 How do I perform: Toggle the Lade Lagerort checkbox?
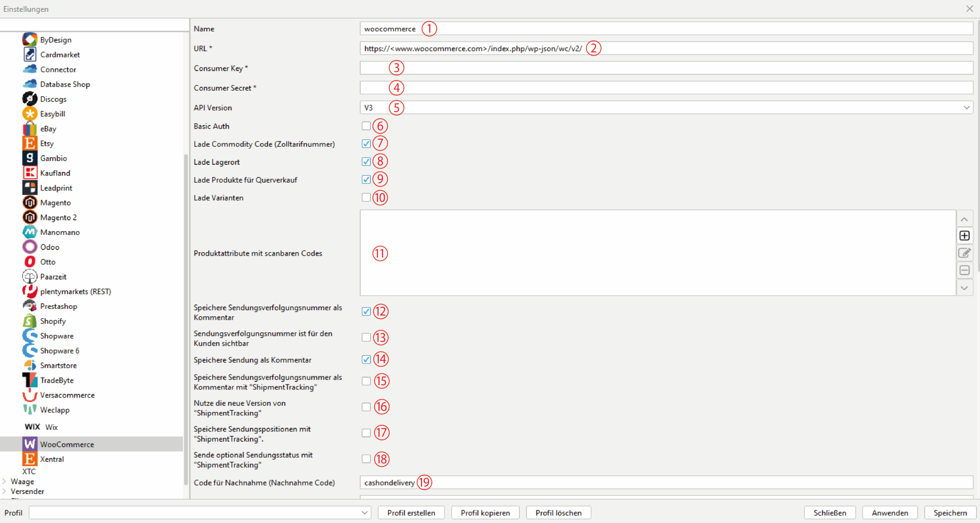(366, 162)
